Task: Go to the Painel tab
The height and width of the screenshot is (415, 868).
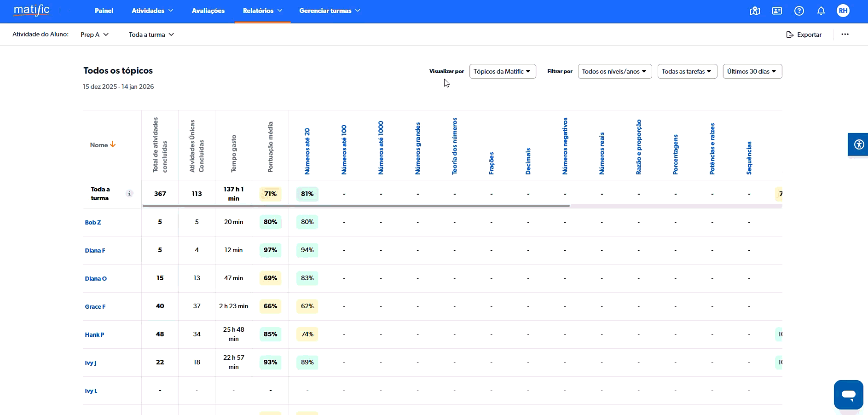Action: click(x=104, y=11)
